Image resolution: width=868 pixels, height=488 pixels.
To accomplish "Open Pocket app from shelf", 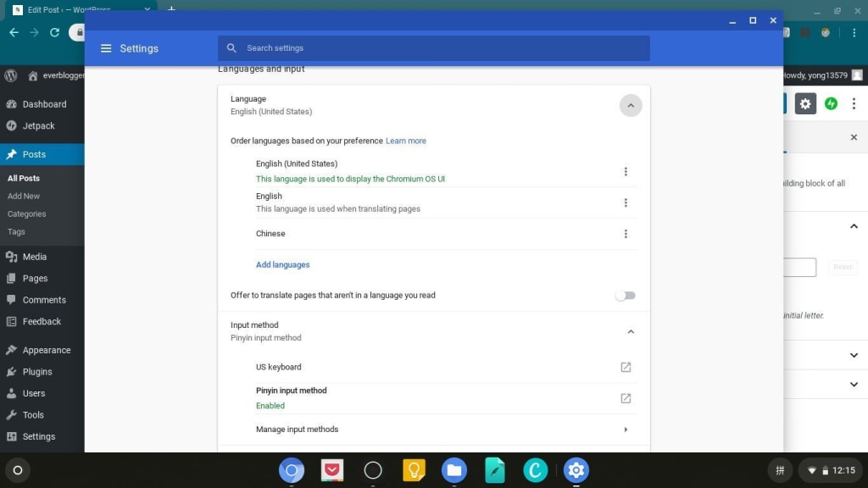I will 332,470.
